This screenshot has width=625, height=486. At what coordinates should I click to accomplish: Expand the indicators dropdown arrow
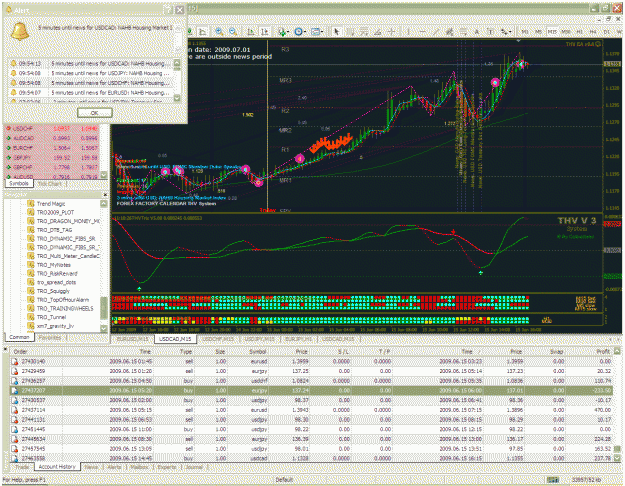point(288,32)
